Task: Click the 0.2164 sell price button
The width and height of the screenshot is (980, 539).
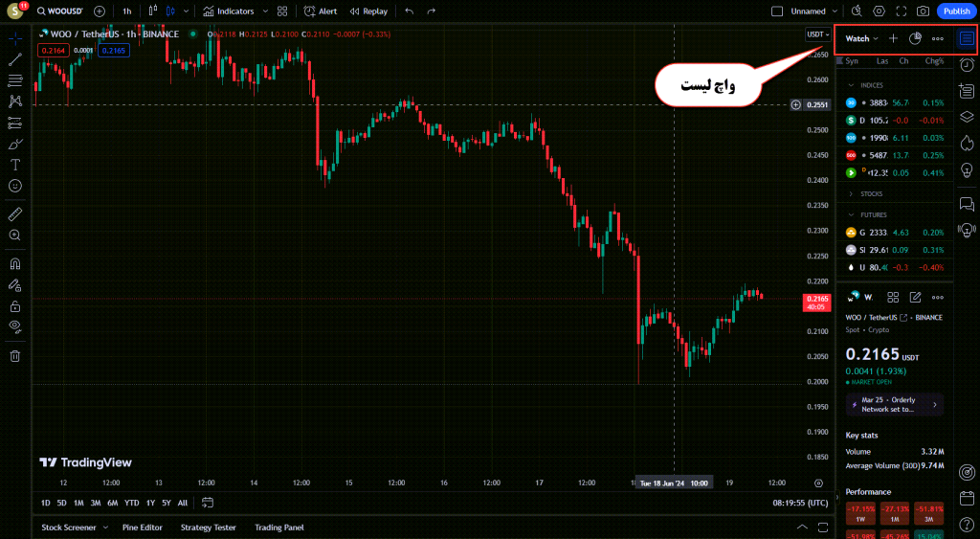Action: pos(54,51)
